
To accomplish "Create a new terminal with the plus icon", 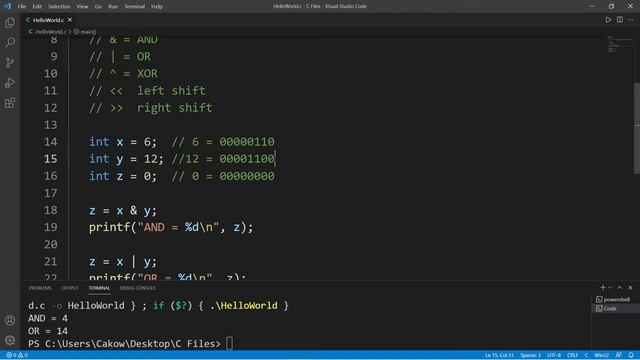I will tap(602, 288).
